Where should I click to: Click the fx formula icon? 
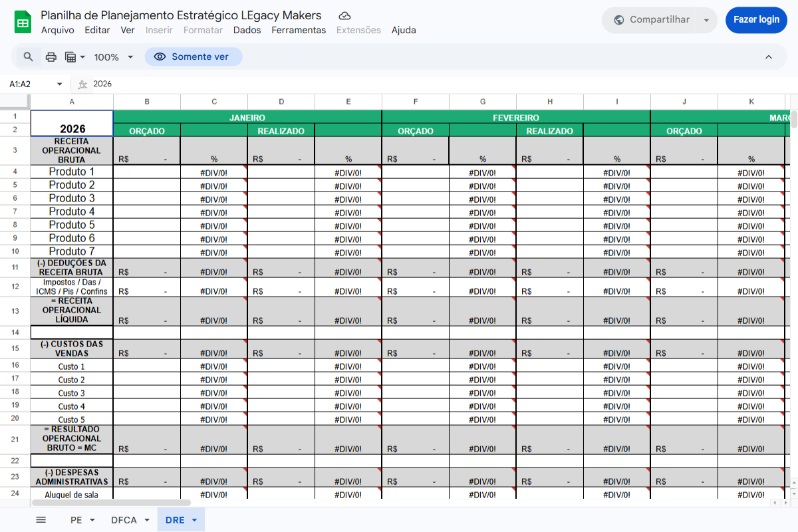82,84
